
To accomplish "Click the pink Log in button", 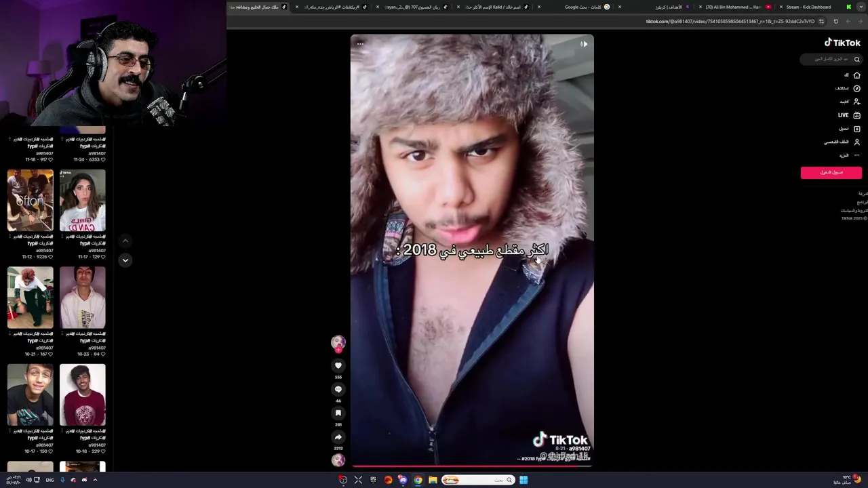I will tap(831, 172).
